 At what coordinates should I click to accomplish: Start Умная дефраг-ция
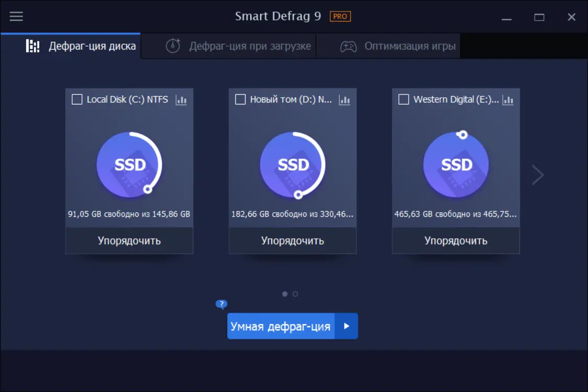pos(280,326)
